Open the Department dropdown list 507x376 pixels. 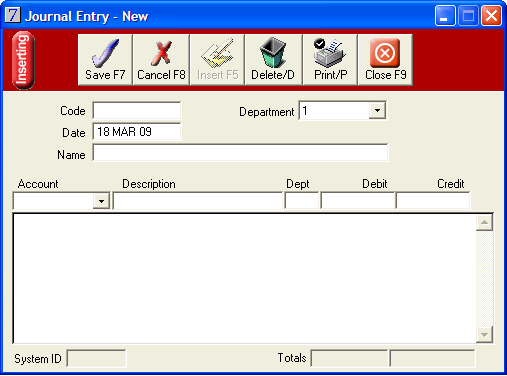[377, 110]
